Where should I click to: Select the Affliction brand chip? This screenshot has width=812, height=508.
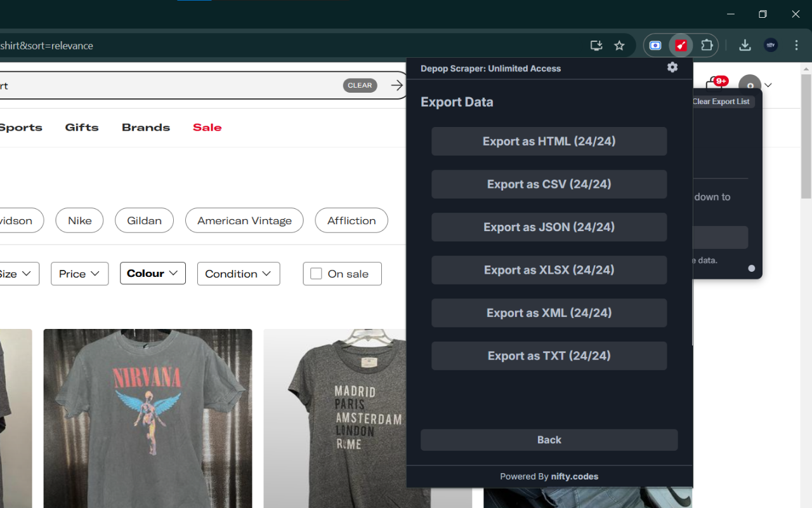click(351, 220)
